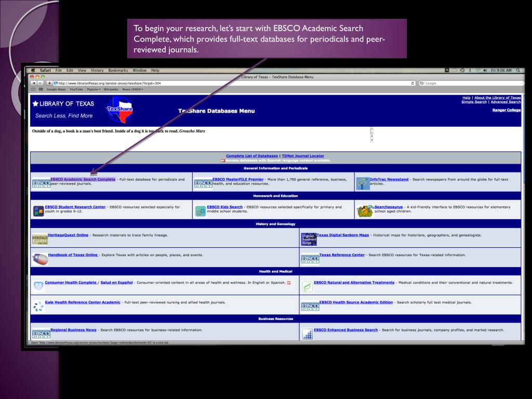Open the Bookmarks menu
This screenshot has width=532, height=399.
[x=118, y=70]
